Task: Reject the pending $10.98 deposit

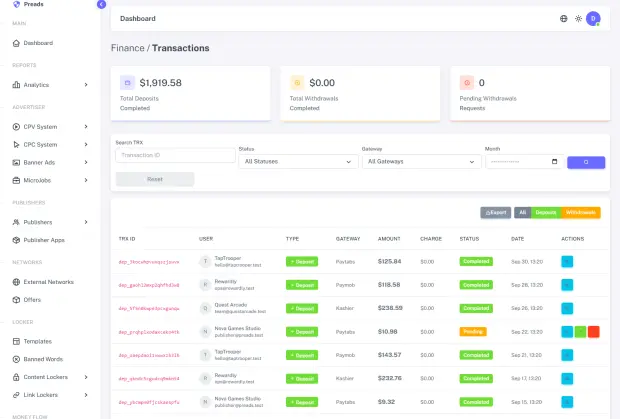Action: (594, 332)
